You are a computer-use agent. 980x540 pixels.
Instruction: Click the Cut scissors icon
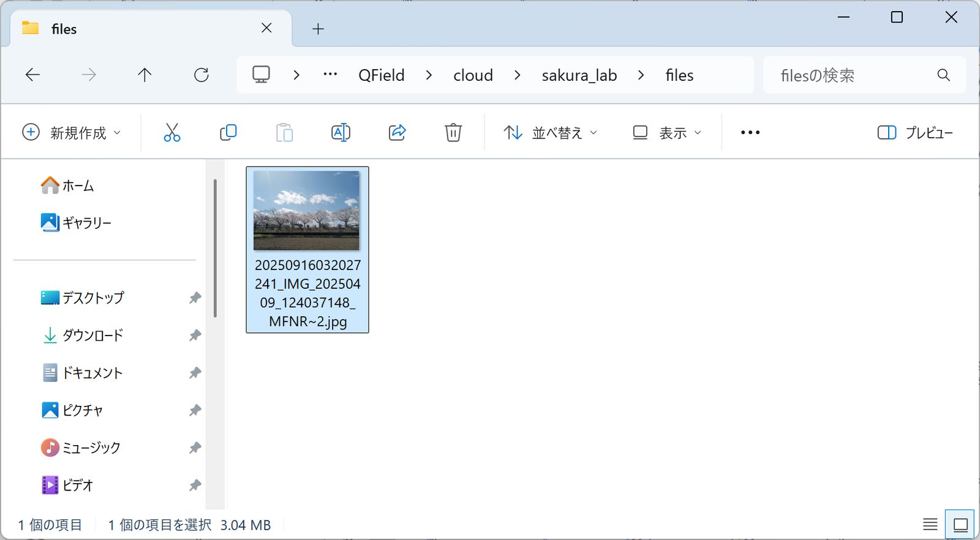click(171, 132)
